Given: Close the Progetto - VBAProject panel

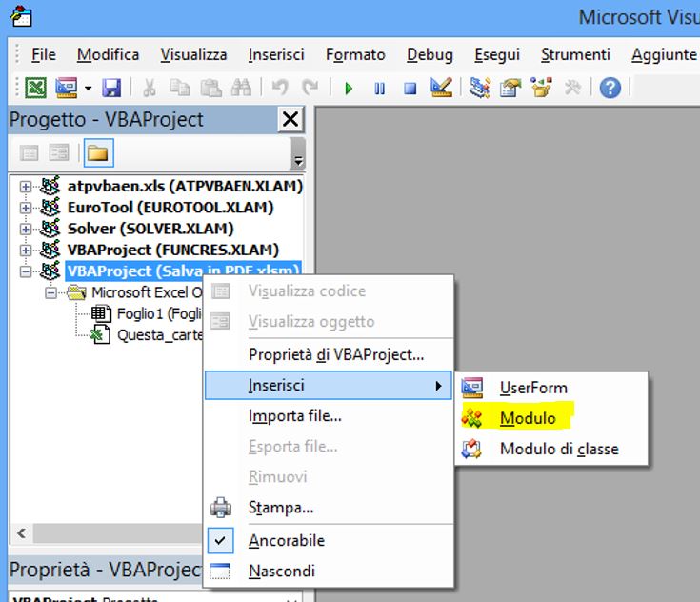Looking at the screenshot, I should tap(290, 119).
